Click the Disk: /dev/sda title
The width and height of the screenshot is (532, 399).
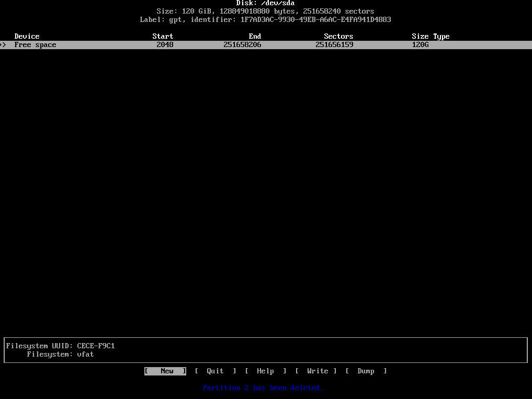(x=265, y=3)
